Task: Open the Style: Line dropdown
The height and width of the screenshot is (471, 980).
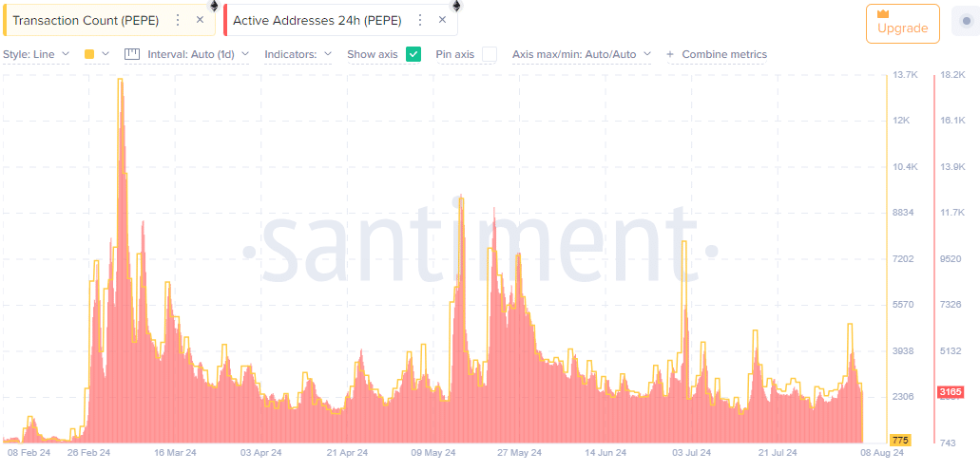Action: (x=35, y=54)
